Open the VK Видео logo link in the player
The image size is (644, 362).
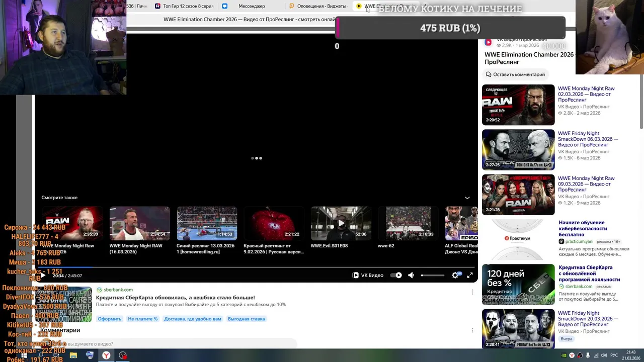click(x=368, y=275)
